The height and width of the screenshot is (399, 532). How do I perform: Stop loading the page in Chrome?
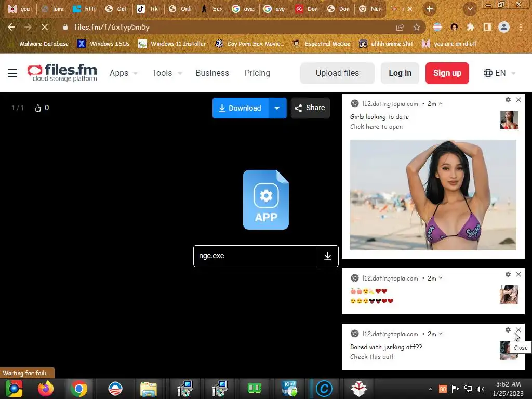point(45,27)
